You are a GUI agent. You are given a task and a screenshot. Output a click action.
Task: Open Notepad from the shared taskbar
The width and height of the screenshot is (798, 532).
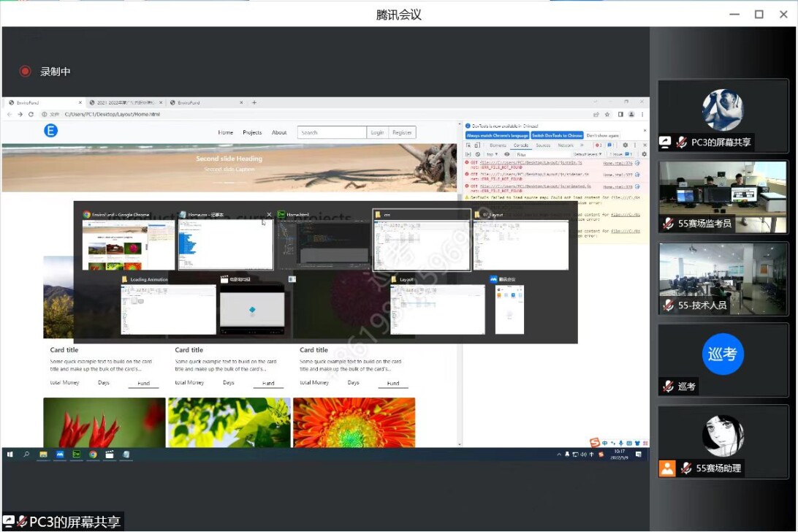tap(126, 454)
